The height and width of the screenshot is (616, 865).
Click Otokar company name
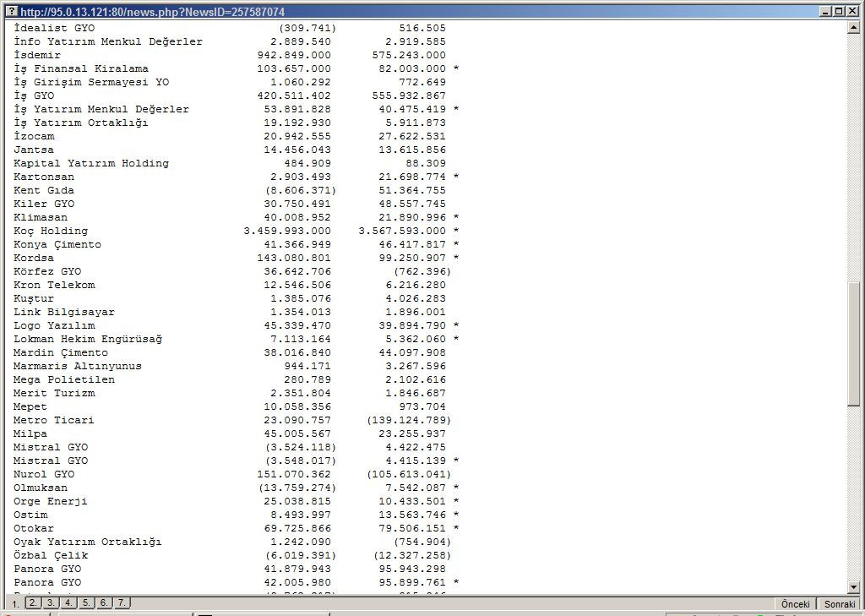pyautogui.click(x=34, y=528)
